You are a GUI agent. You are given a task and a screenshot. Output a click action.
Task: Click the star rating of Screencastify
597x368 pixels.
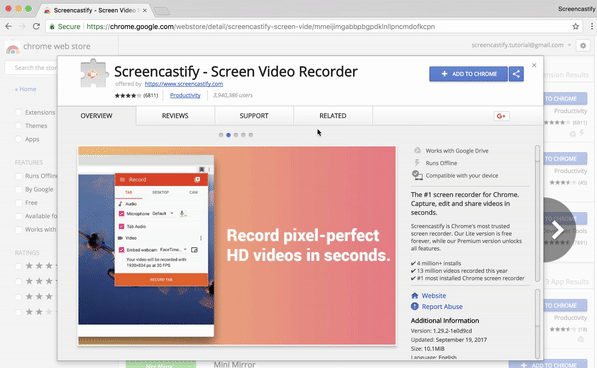(x=128, y=96)
